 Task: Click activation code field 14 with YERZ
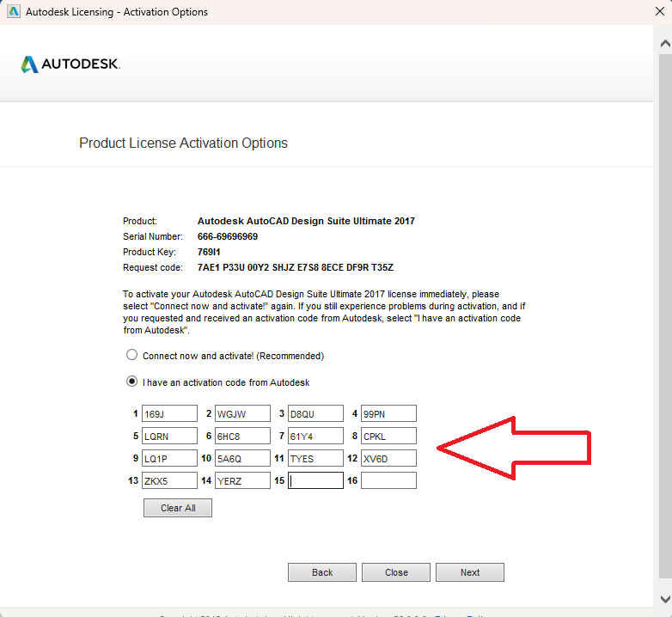click(x=242, y=480)
